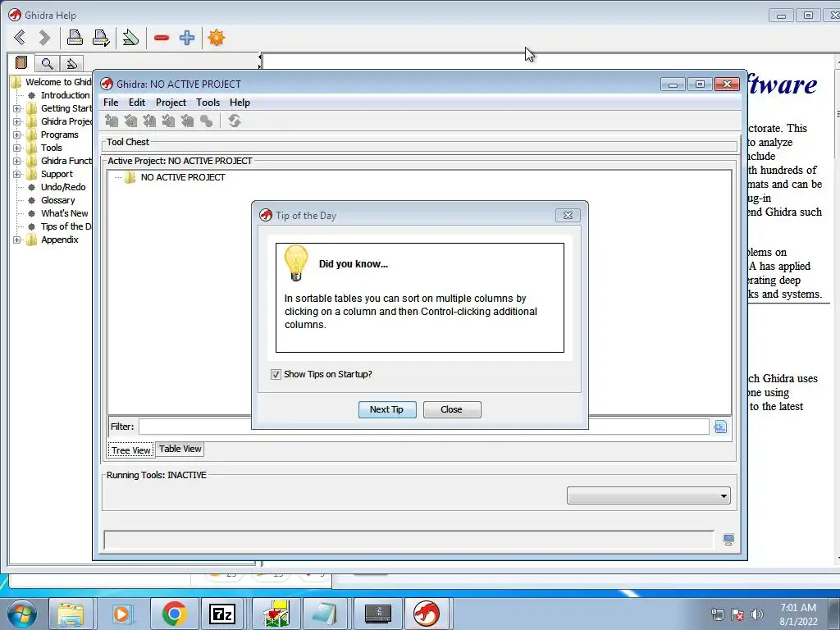Click Close in Tip of the Day
This screenshot has width=840, height=630.
click(x=452, y=409)
